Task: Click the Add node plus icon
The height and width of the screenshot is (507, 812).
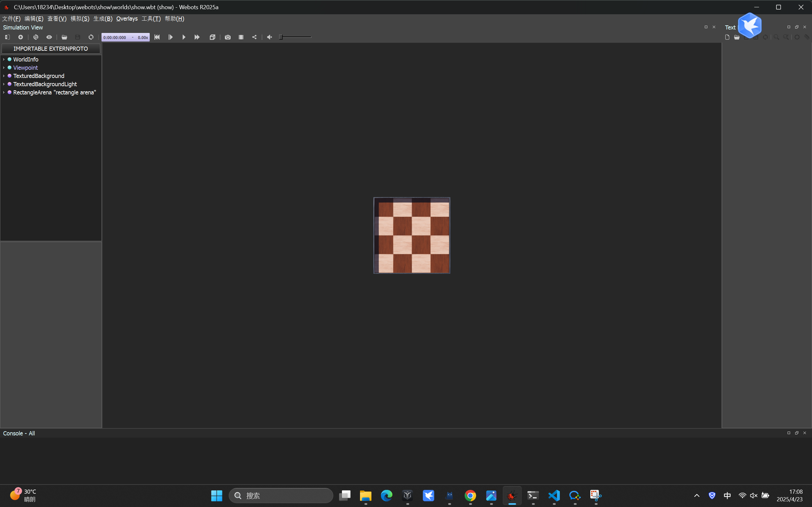Action: [21, 37]
